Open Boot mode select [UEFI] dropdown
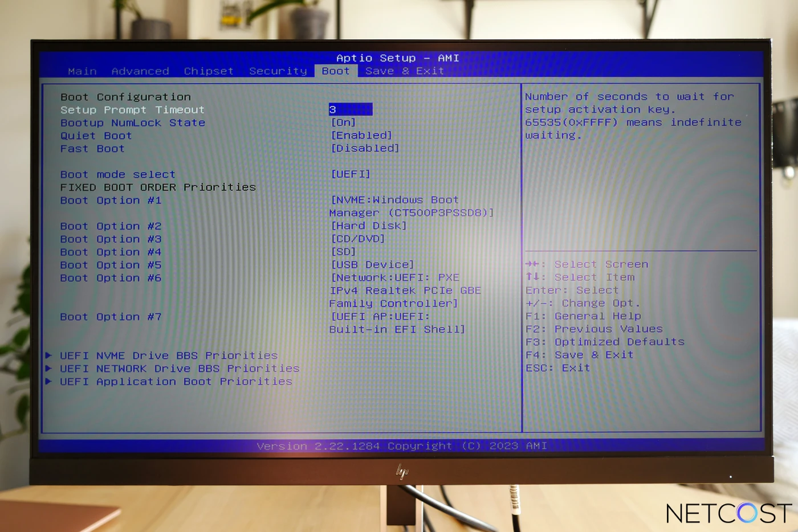 351,174
